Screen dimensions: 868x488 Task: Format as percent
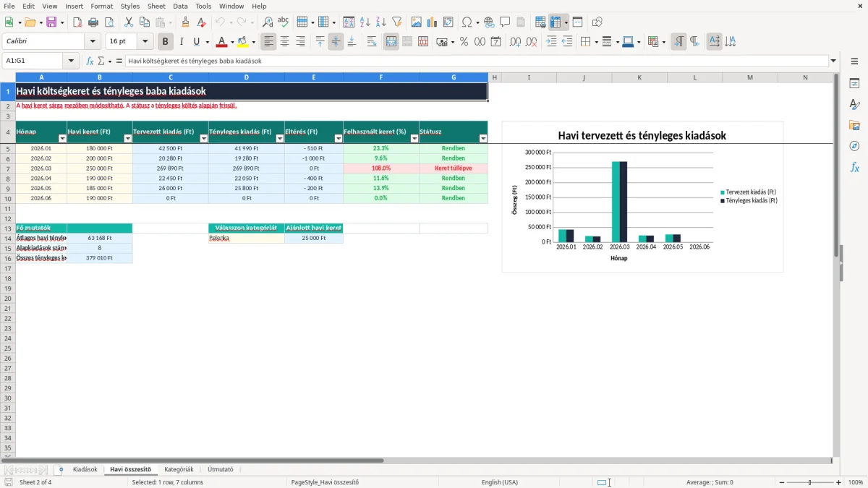(x=464, y=42)
